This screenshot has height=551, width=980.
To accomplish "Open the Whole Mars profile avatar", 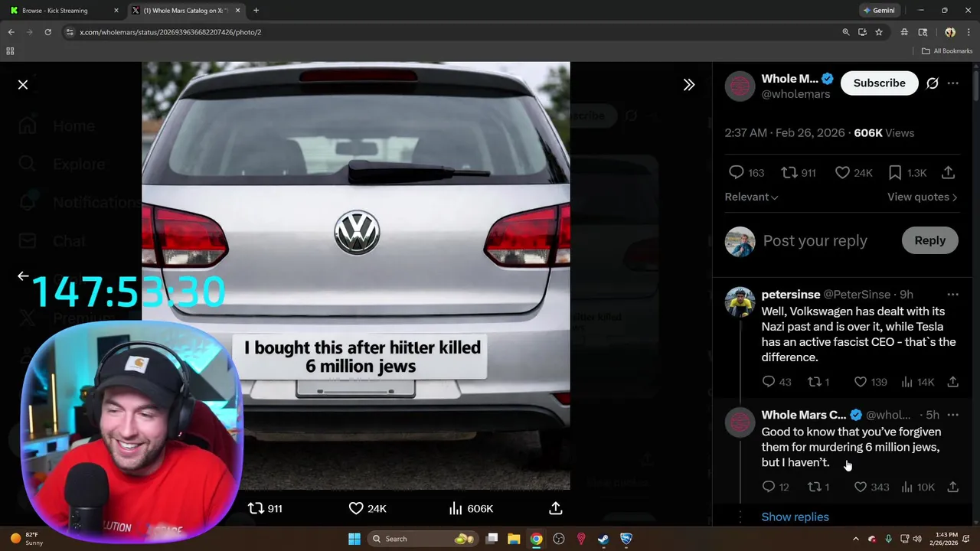I will click(x=740, y=86).
